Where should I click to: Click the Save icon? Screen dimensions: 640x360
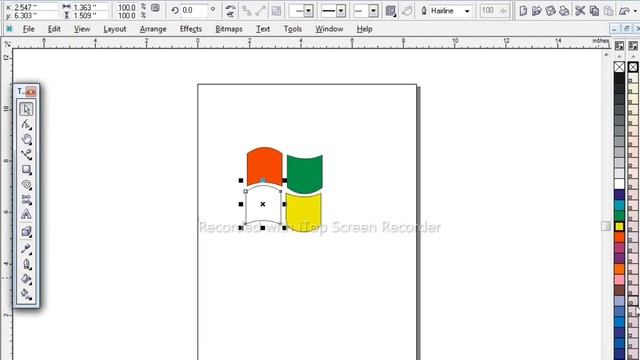pos(551,11)
